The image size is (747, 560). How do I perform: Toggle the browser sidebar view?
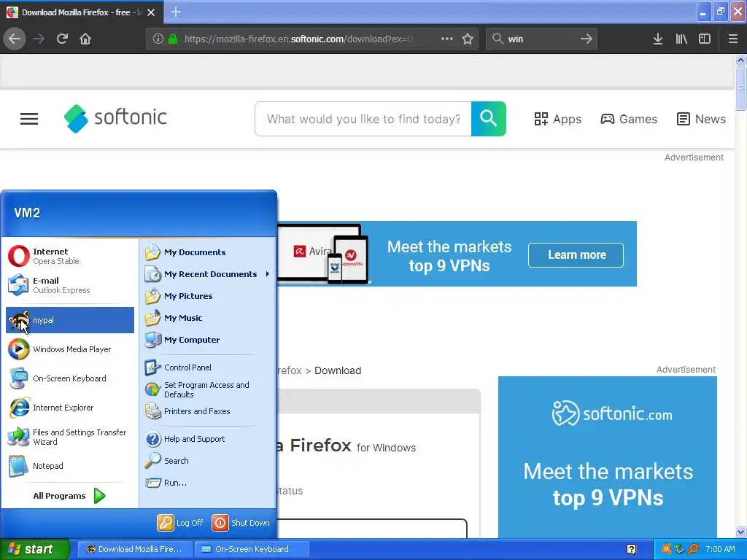click(705, 39)
